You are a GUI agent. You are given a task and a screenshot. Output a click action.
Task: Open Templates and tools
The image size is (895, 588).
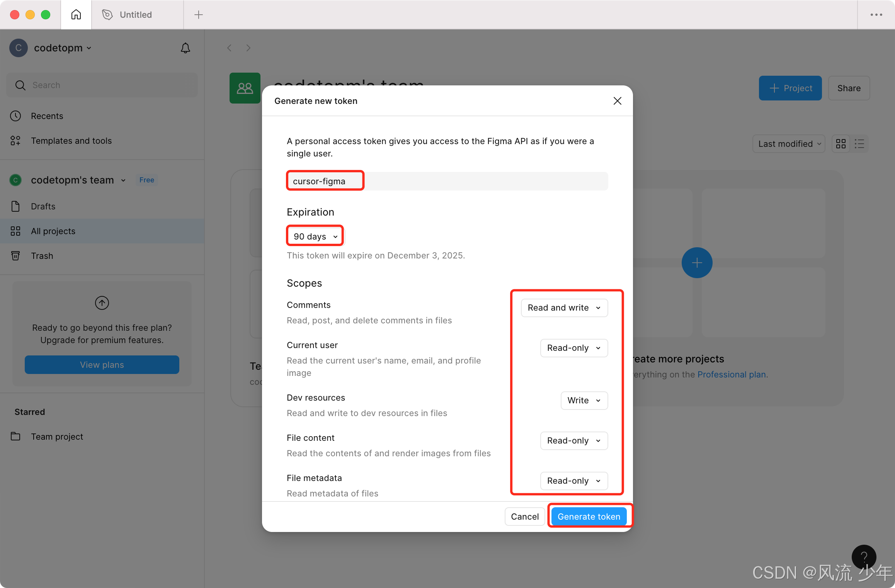coord(102,141)
